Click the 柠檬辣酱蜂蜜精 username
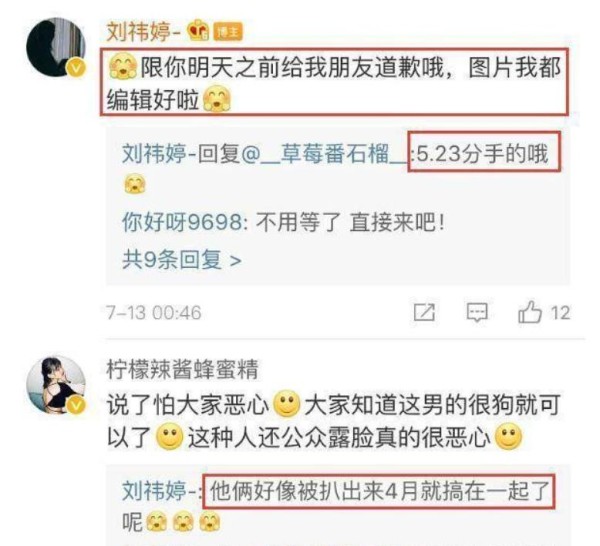This screenshot has width=600, height=546. 182,369
